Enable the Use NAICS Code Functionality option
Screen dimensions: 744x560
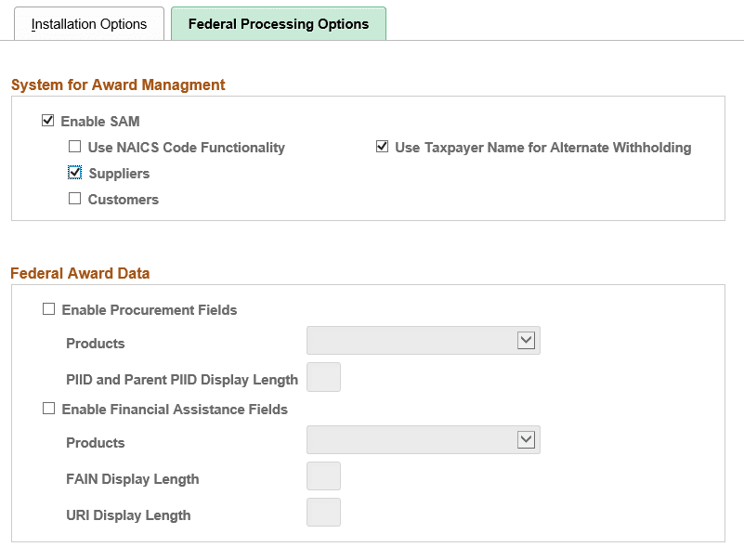pos(74,147)
